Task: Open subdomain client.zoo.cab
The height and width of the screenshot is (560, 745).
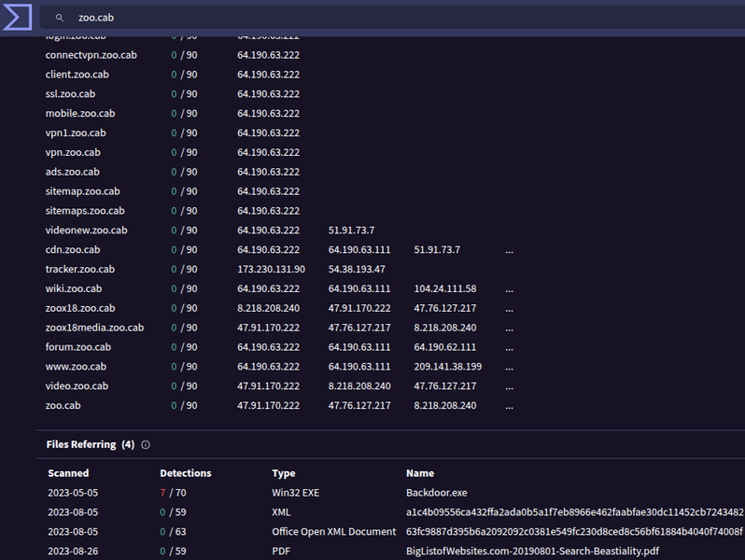Action: coord(77,75)
